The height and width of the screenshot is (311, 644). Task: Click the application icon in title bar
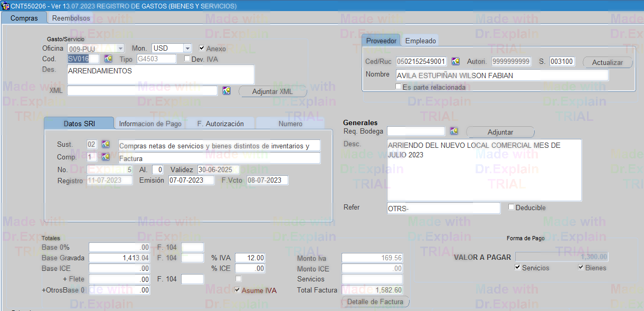(5, 6)
